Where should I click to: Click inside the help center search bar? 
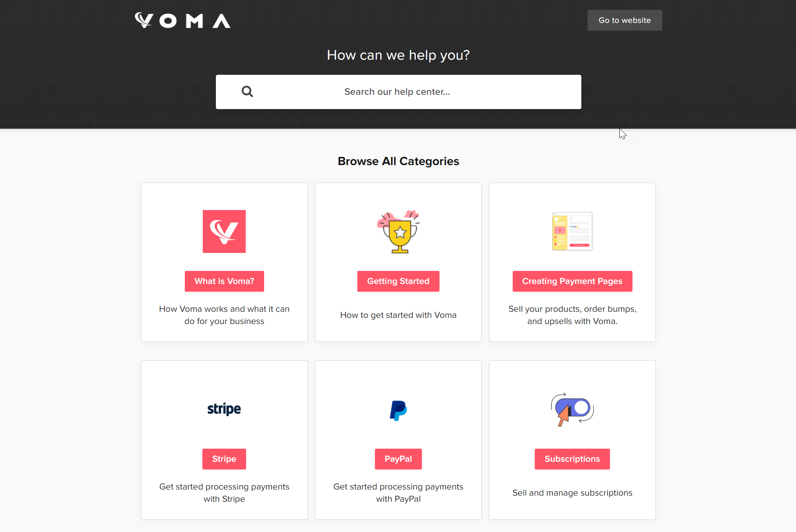[x=398, y=92]
